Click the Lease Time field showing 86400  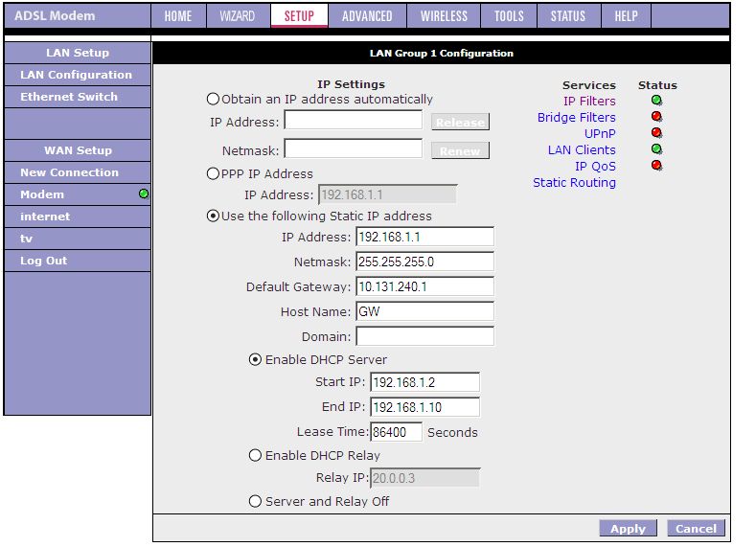397,432
